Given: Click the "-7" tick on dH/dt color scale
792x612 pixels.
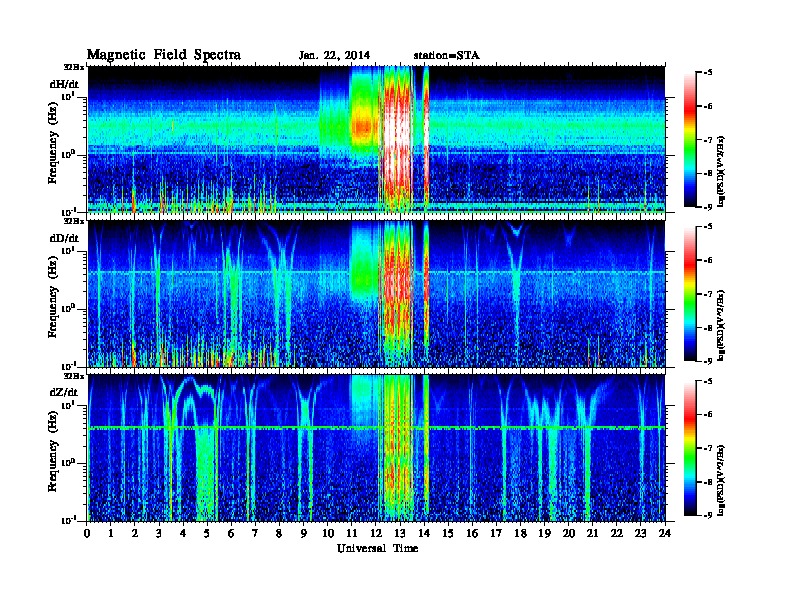Looking at the screenshot, I should click(708, 140).
